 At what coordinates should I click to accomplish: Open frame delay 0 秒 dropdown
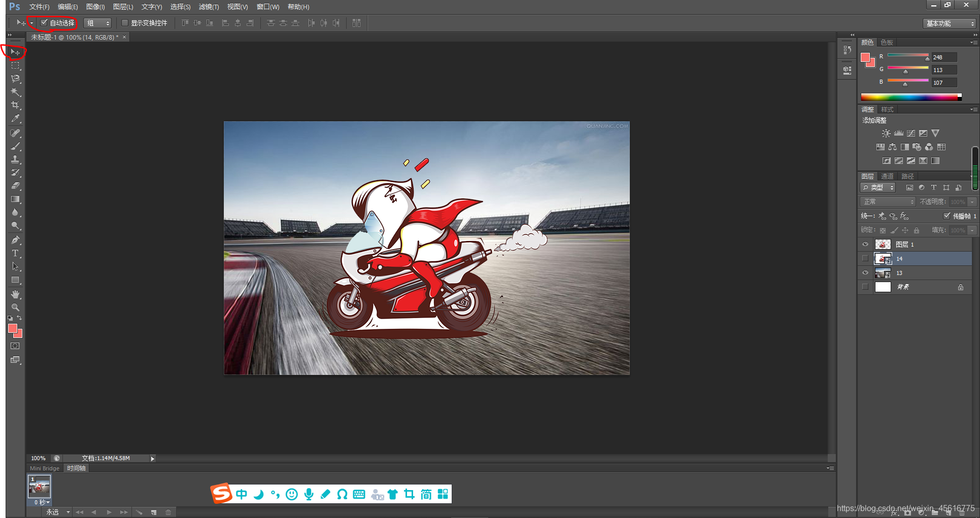click(42, 502)
